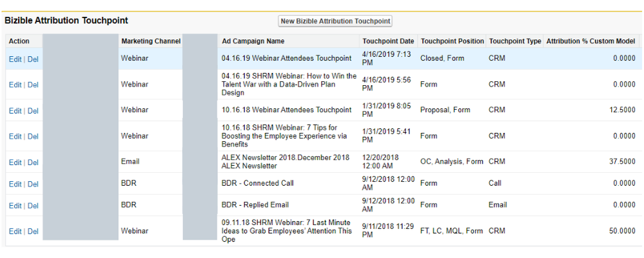Click the Bizible Attribution Touchpoint section title

click(66, 21)
